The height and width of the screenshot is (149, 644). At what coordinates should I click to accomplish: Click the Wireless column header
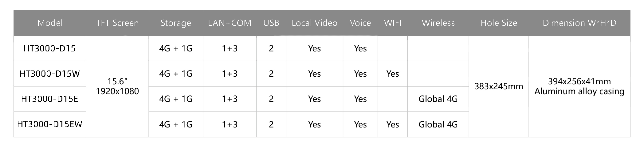pyautogui.click(x=438, y=23)
